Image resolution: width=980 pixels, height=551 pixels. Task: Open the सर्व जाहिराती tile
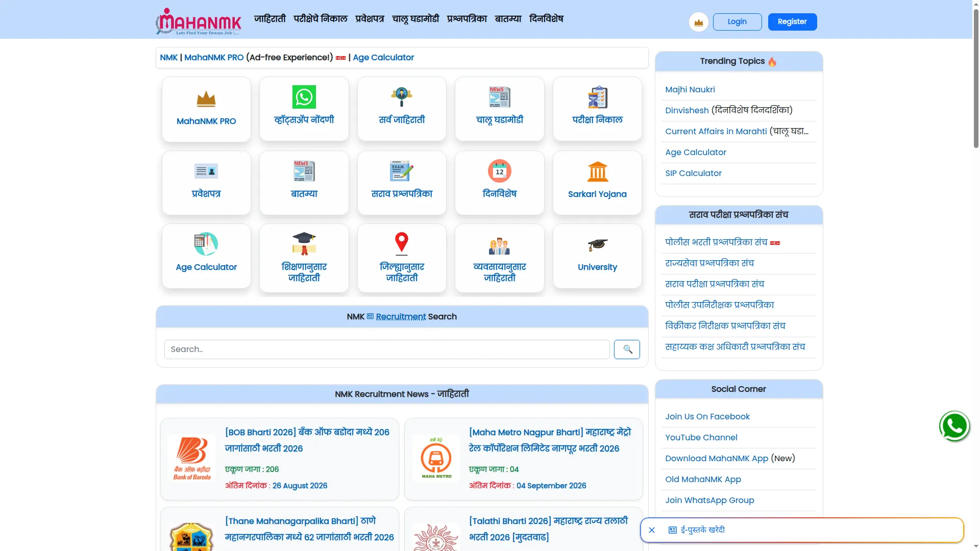(402, 109)
